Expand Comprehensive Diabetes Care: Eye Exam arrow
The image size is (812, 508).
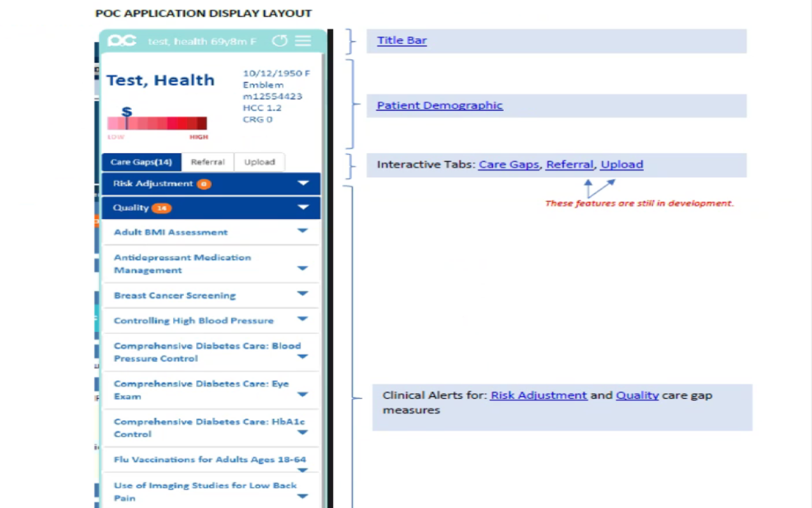click(x=303, y=395)
